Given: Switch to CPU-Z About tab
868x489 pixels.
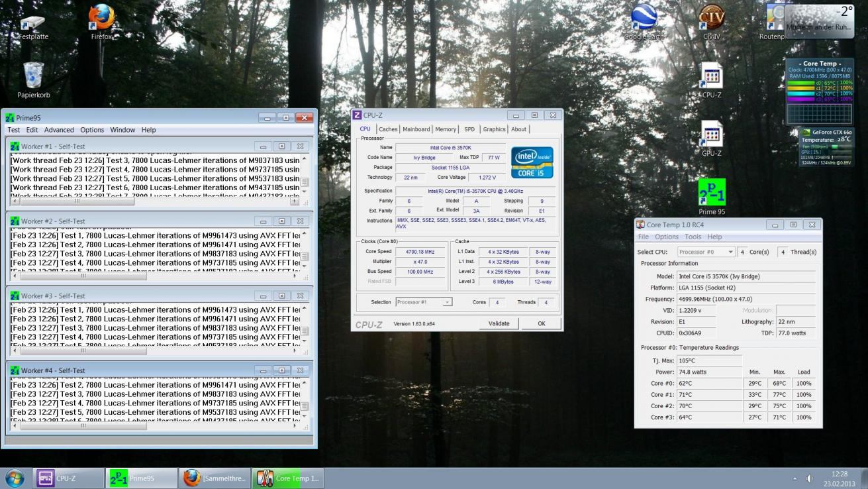Looking at the screenshot, I should (x=519, y=129).
